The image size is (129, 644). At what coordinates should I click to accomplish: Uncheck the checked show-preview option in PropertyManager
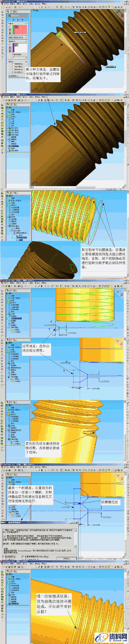(13, 72)
